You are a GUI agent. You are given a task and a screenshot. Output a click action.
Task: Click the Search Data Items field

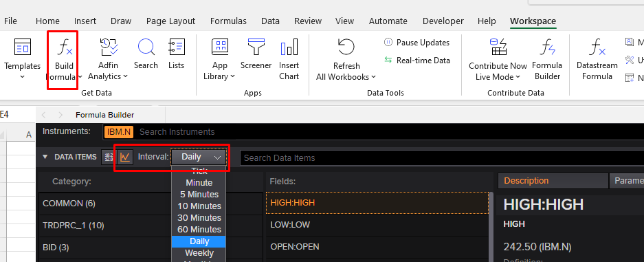click(x=441, y=157)
